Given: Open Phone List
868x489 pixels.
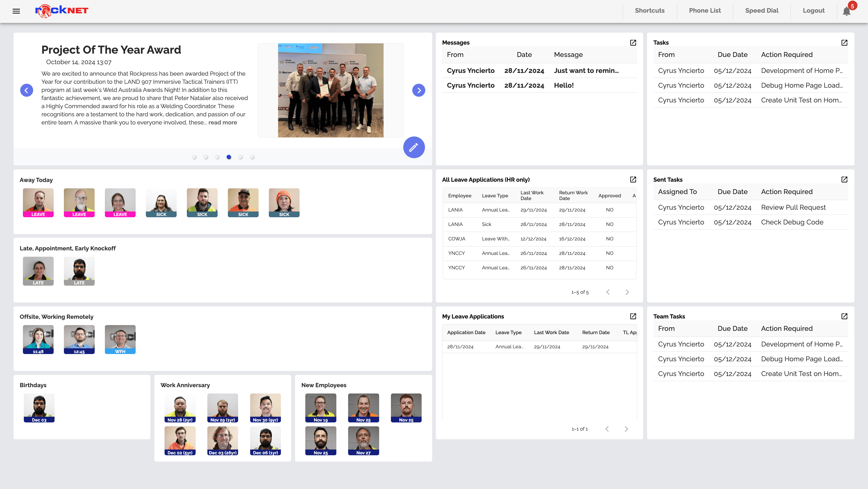Looking at the screenshot, I should coord(705,11).
